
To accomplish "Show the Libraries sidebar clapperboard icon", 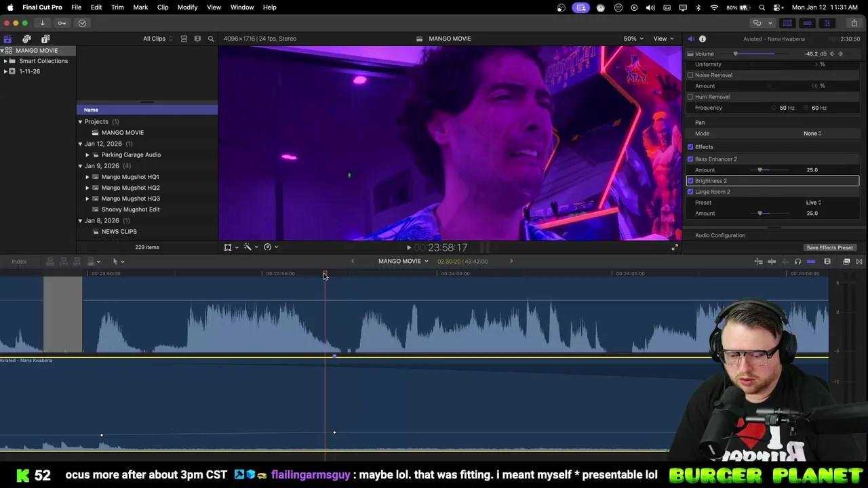I will pos(7,39).
